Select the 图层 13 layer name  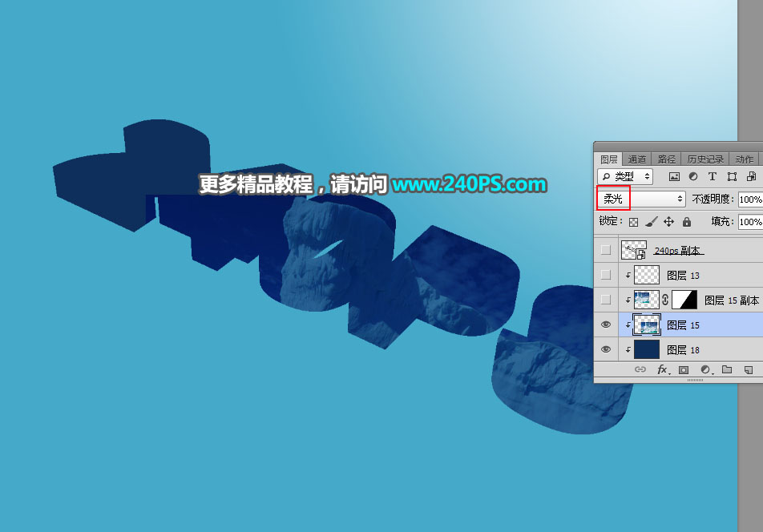683,276
